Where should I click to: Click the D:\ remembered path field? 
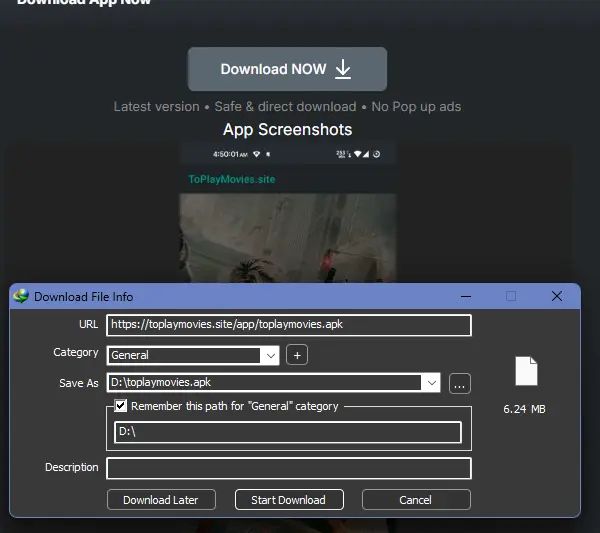pyautogui.click(x=288, y=432)
